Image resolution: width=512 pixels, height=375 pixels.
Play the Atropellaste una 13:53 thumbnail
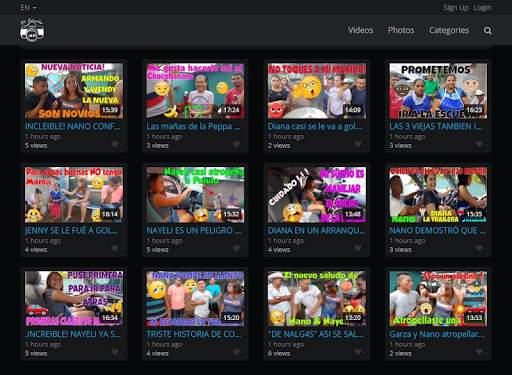click(438, 299)
